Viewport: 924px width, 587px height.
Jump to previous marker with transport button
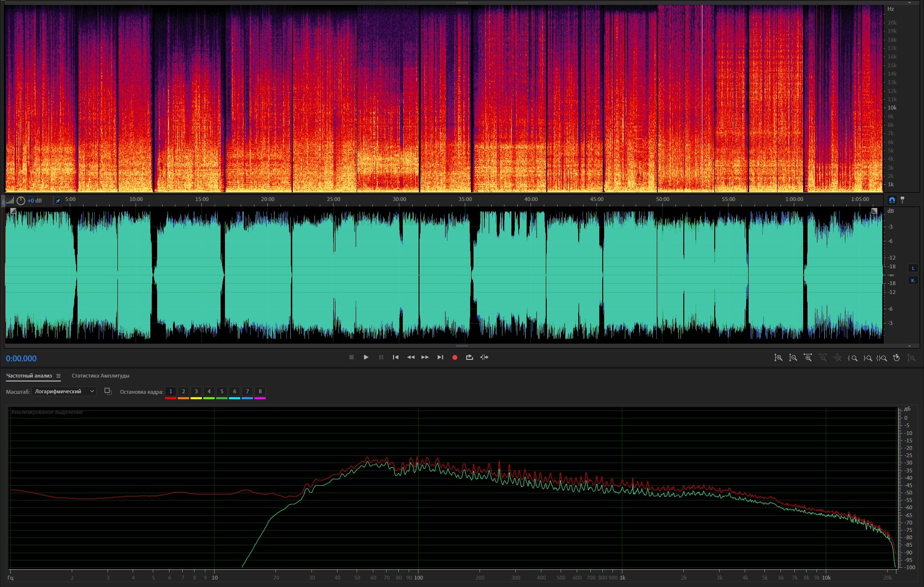(395, 357)
